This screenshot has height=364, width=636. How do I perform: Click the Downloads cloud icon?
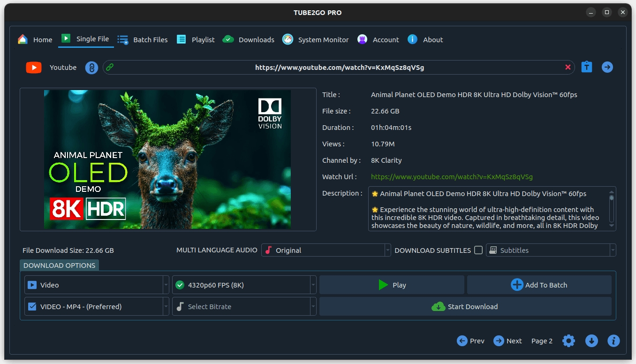pos(228,39)
